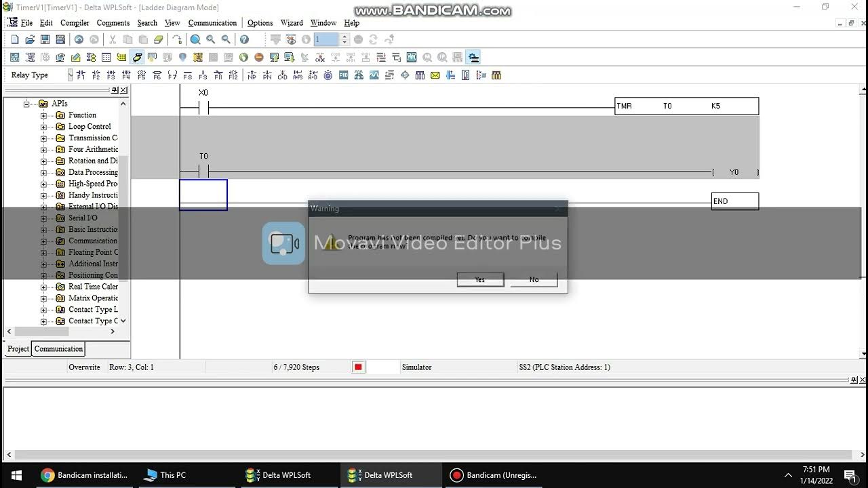Click the NP toolbar icon
Screen dimensions: 868x488
[x=252, y=75]
